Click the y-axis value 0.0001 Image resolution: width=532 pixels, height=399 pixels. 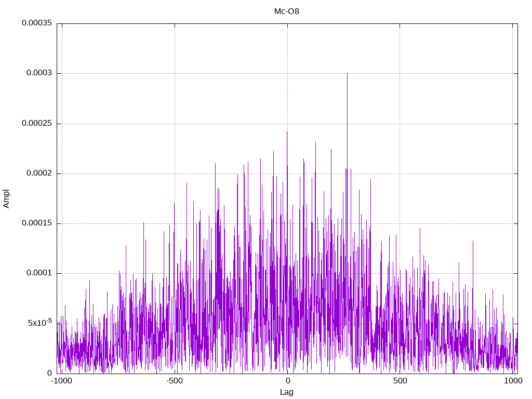pyautogui.click(x=39, y=273)
